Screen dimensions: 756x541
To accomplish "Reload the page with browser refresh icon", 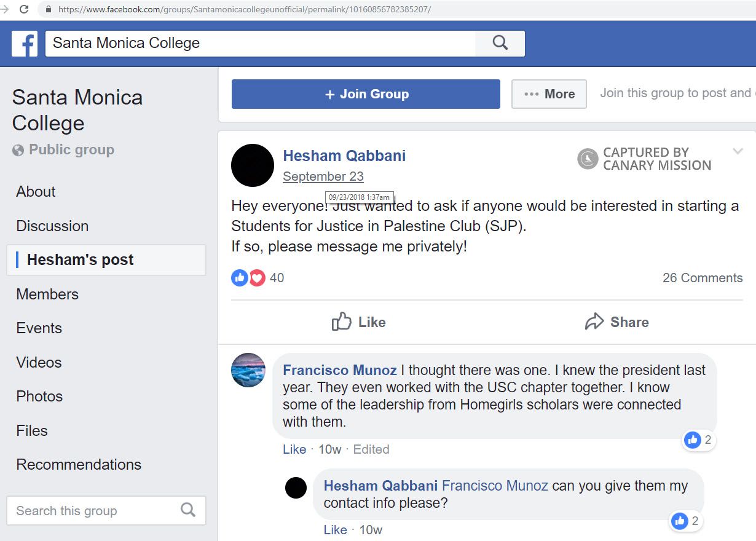I will point(25,9).
